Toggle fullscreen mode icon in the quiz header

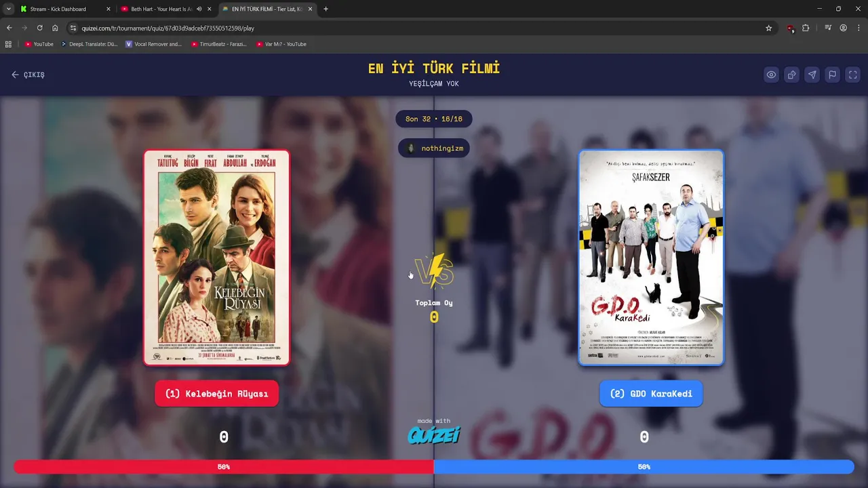tap(853, 75)
